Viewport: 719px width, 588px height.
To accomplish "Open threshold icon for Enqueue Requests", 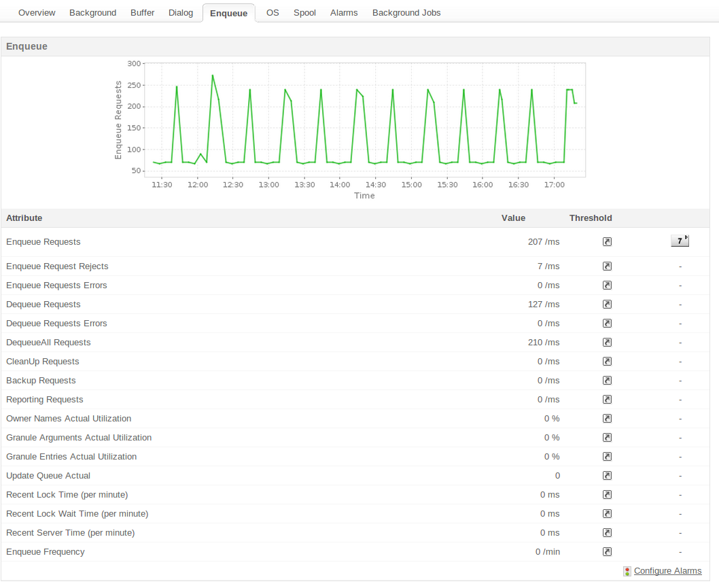I will 607,242.
